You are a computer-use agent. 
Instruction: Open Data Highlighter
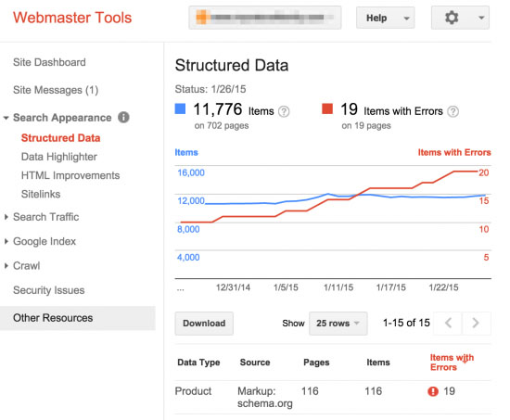coord(59,157)
